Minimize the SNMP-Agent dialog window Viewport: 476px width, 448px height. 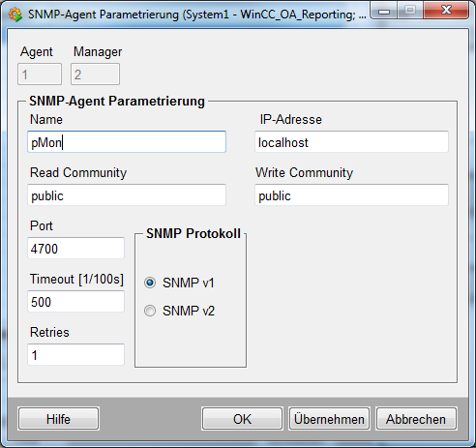pyautogui.click(x=383, y=11)
